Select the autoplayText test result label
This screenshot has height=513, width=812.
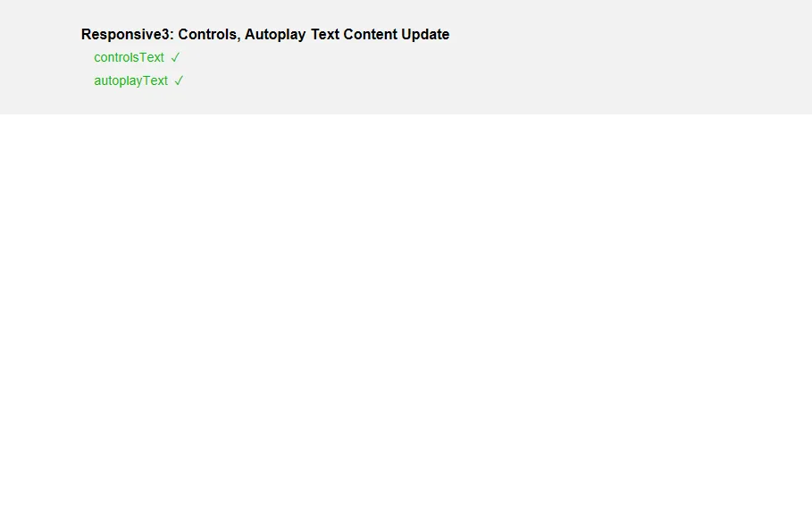[x=131, y=80]
